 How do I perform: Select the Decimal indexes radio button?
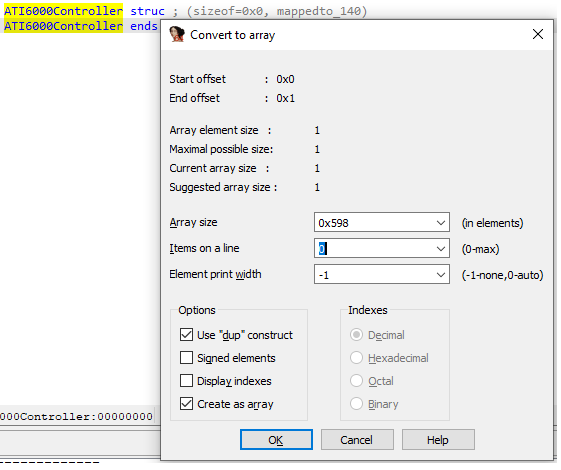click(x=356, y=335)
